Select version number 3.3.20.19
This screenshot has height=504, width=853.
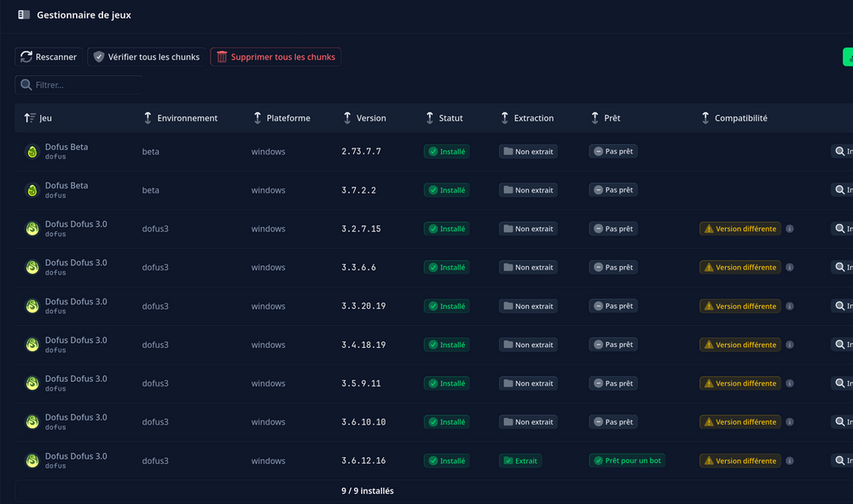pyautogui.click(x=363, y=306)
